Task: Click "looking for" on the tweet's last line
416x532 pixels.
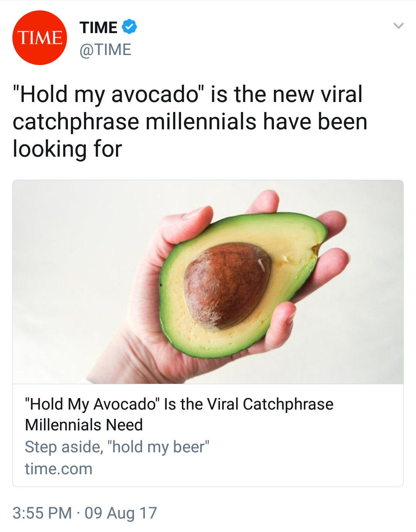Action: [67, 149]
